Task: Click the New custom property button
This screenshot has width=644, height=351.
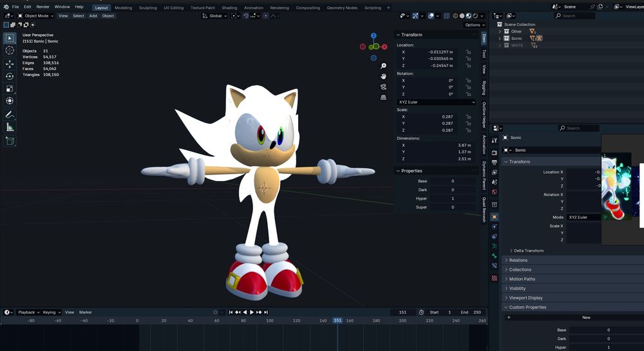Action: (586, 318)
